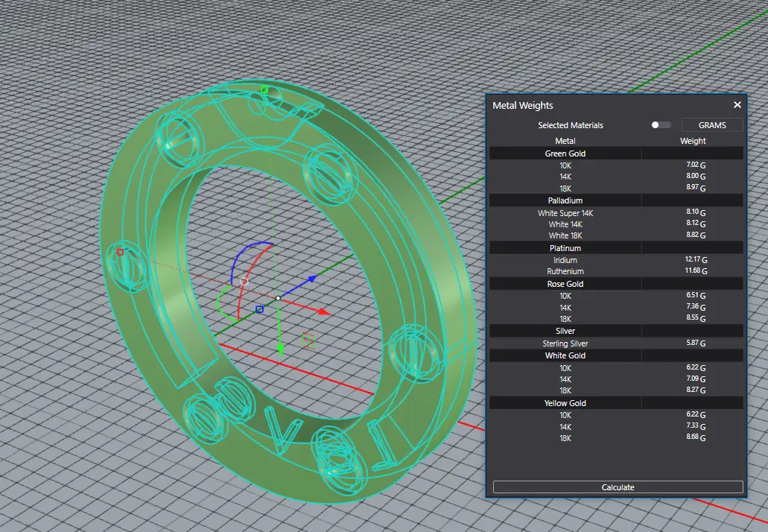
Task: Select the Iridium platinum row
Action: tap(565, 260)
